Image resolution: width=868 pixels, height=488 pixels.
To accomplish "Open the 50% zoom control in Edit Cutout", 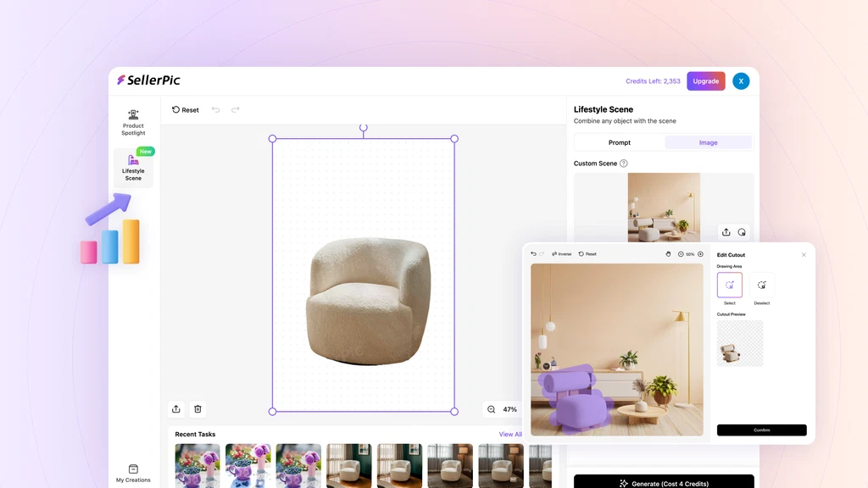I will coord(688,253).
